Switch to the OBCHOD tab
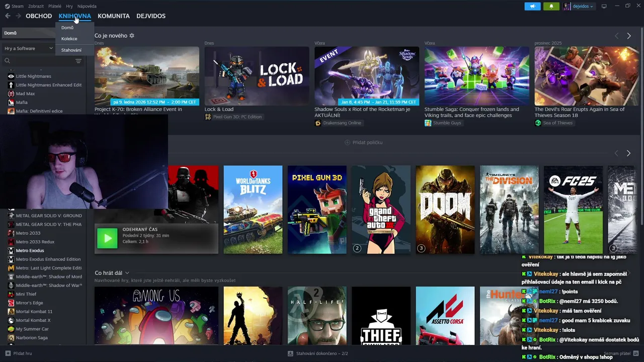The width and height of the screenshot is (644, 362). pyautogui.click(x=39, y=16)
